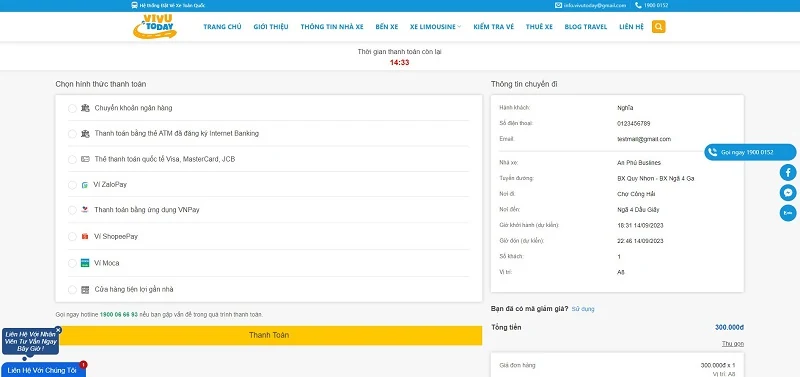
Task: Open GIỚI THIỆU menu item
Action: (271, 27)
